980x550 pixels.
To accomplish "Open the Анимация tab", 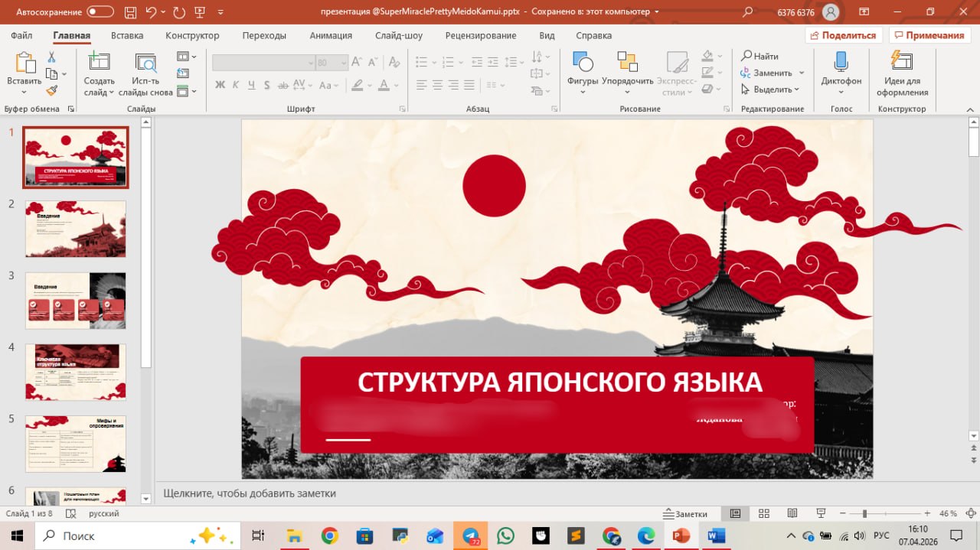I will [x=331, y=36].
